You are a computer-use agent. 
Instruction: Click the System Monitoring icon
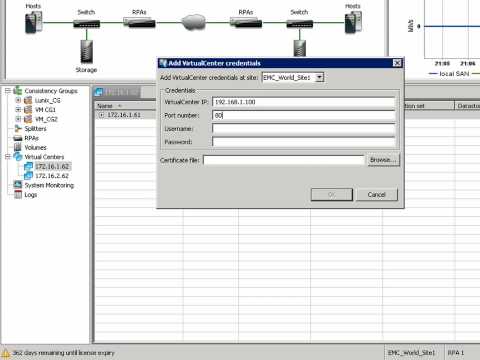(18, 185)
